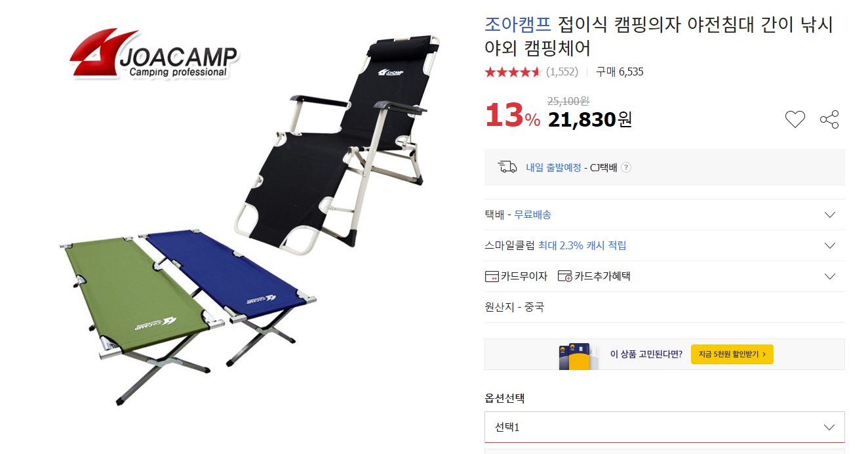Open the 조아캠프 brand link
Image resolution: width=868 pixels, height=454 pixels.
coord(518,25)
